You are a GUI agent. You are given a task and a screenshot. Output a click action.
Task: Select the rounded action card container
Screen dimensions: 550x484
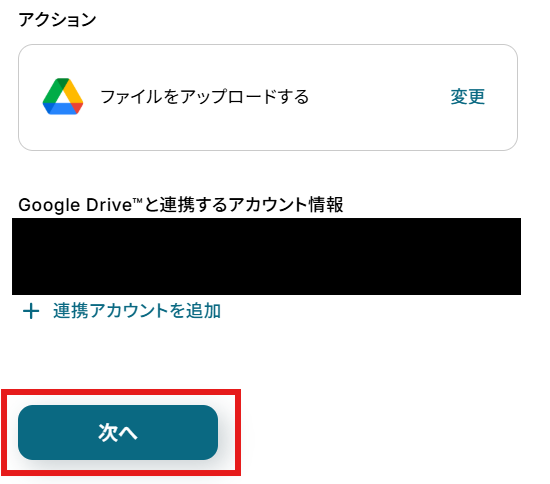coord(268,98)
